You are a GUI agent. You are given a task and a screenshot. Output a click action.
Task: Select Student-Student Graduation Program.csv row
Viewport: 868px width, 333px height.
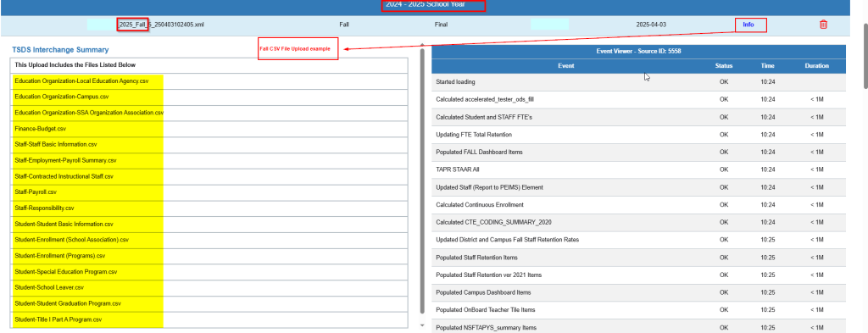coord(209,303)
